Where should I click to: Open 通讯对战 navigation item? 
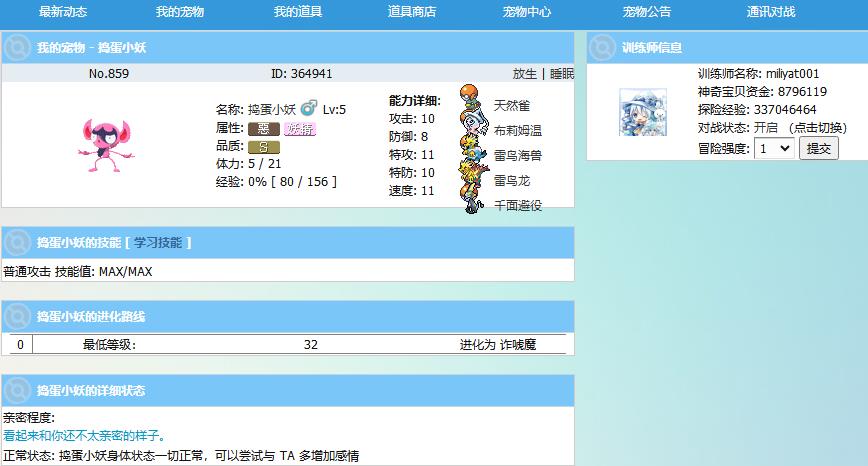(771, 12)
